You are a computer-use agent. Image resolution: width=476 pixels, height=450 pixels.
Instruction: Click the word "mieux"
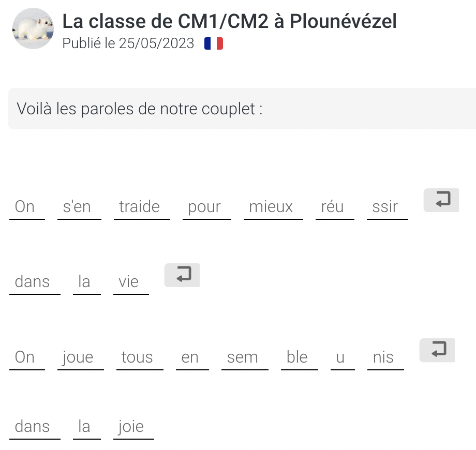[271, 207]
